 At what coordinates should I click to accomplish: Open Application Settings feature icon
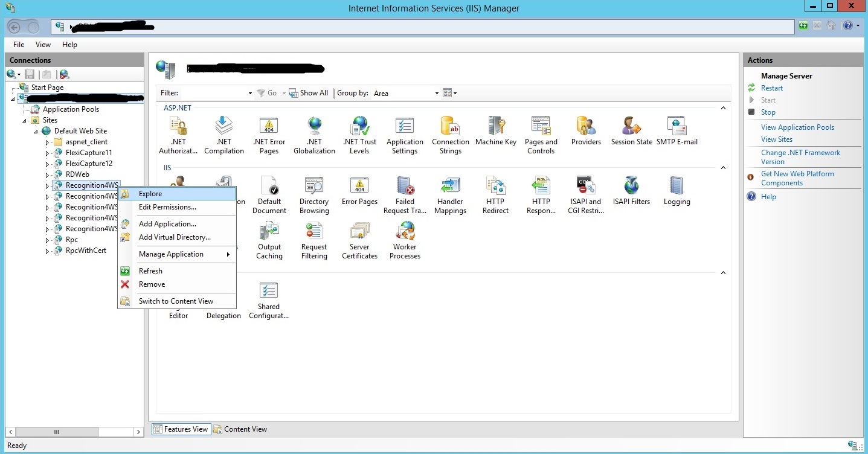(x=405, y=136)
